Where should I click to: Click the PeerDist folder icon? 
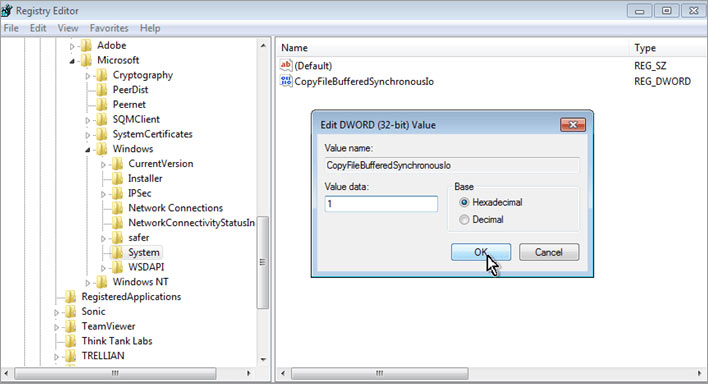[102, 90]
